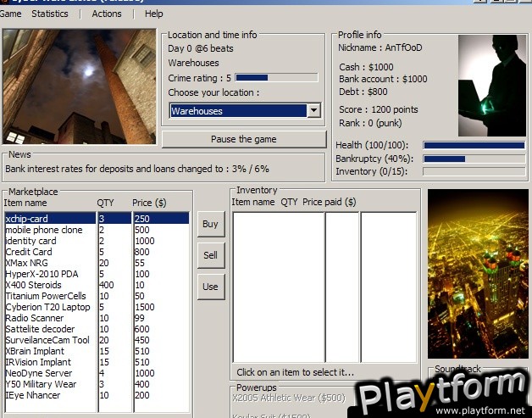532x418 pixels.
Task: Select IEye Nhancer item
Action: (50, 395)
